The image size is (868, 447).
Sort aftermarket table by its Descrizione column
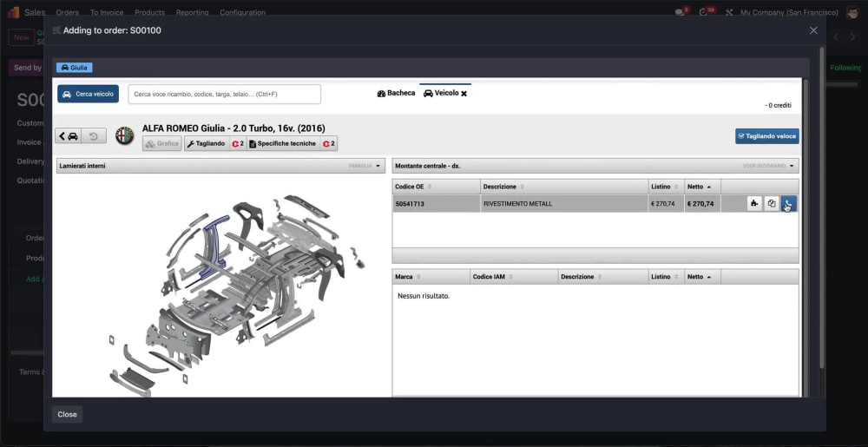pos(603,277)
